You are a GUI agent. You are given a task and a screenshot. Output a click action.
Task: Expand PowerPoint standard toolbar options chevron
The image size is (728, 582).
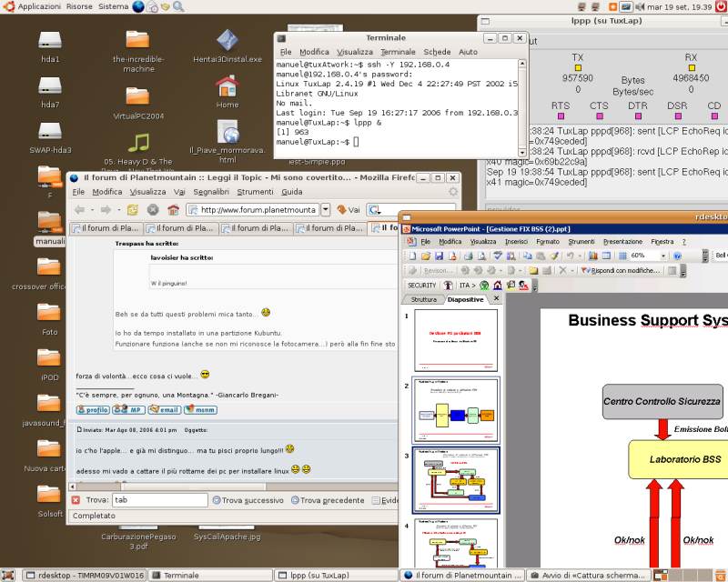(704, 256)
